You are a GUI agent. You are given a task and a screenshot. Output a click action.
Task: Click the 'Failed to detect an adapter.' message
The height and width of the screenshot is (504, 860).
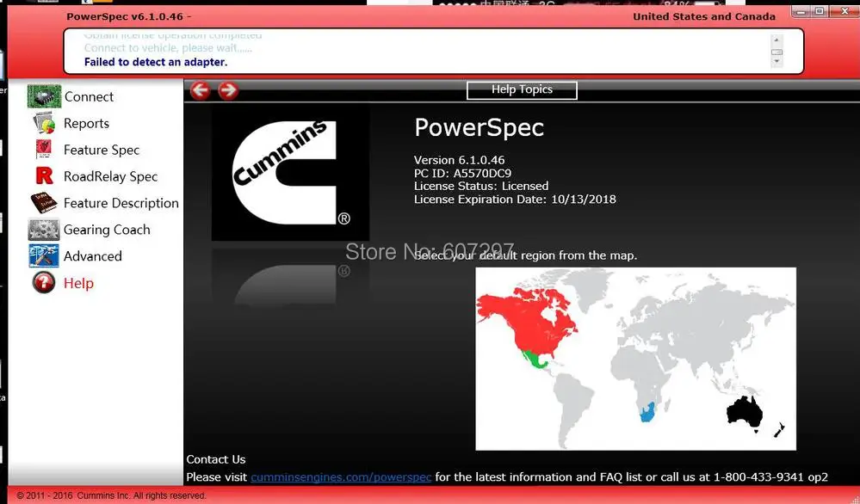(156, 62)
